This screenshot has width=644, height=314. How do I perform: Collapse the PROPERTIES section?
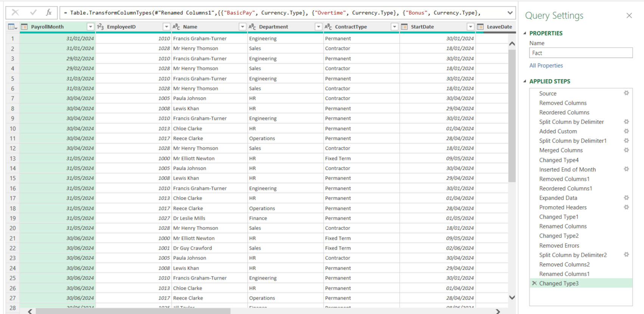[x=525, y=33]
